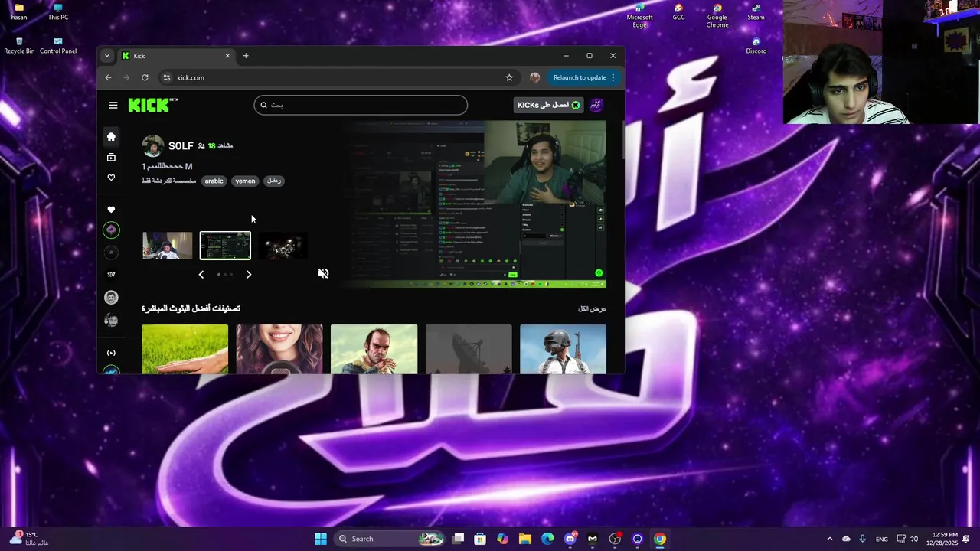Open Following outline heart icon in sidebar
This screenshot has height=551, width=980.
(111, 177)
